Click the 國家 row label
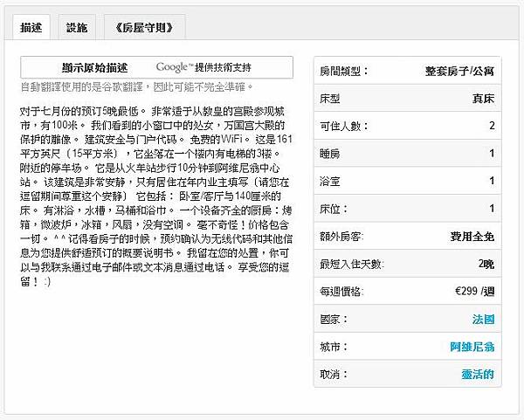Screen dimensions: 524x420 coord(334,319)
